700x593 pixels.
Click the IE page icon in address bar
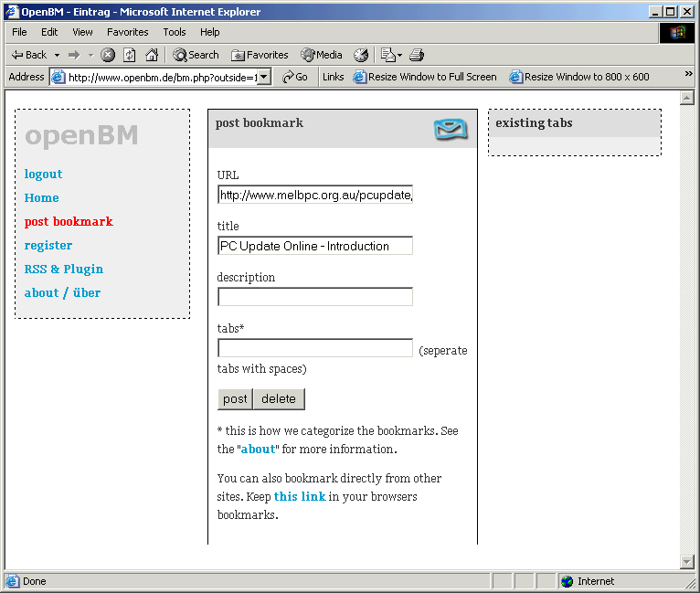[x=58, y=77]
